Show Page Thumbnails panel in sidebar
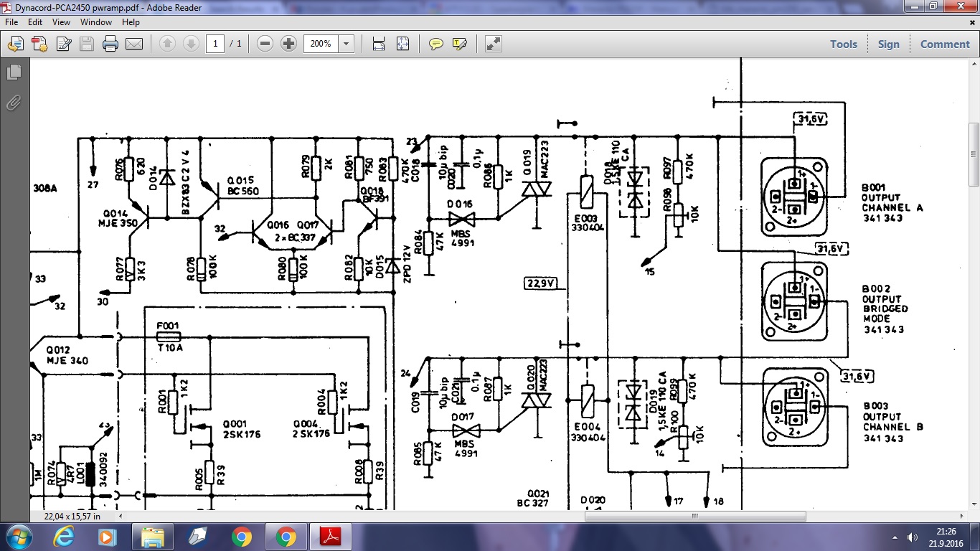The height and width of the screenshot is (551, 980). click(x=14, y=72)
